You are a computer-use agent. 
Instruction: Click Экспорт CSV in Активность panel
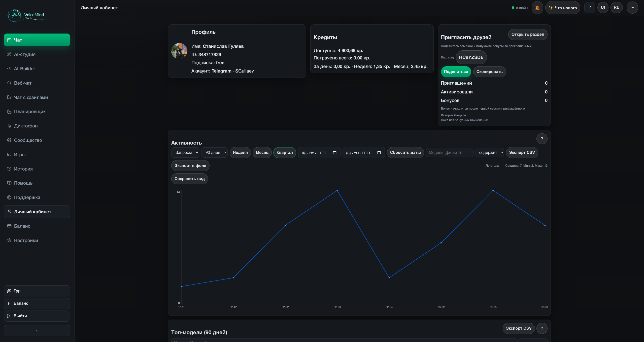click(522, 153)
